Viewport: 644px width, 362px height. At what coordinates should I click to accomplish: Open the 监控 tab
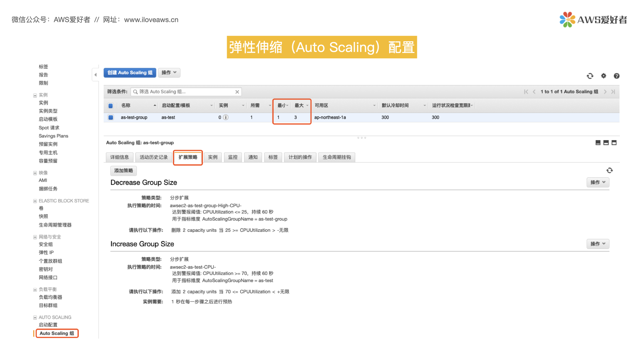233,157
